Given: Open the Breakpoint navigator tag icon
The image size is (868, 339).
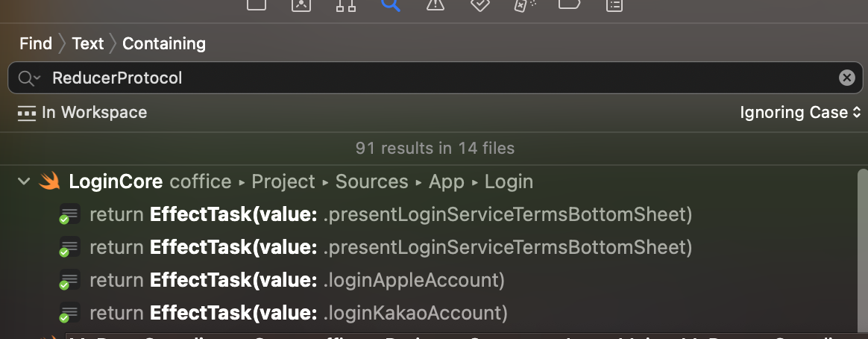Looking at the screenshot, I should coord(570,4).
